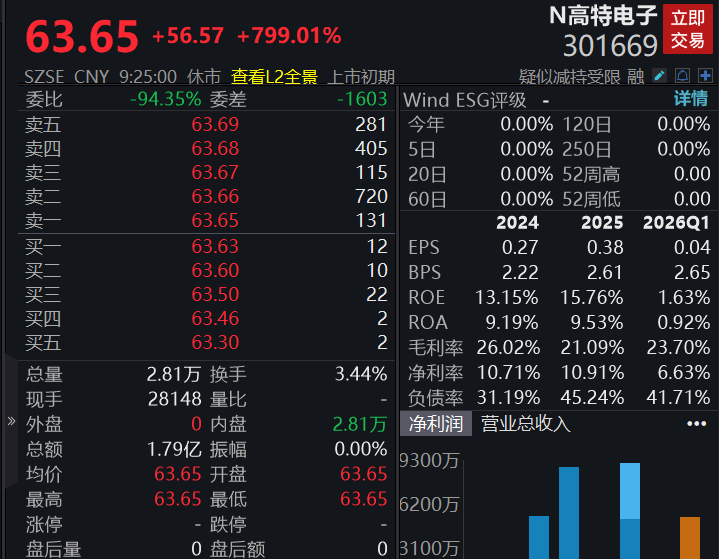Click ROE 2024 value 13.15%
Viewport: 719px width, 559px height.
[x=507, y=298]
